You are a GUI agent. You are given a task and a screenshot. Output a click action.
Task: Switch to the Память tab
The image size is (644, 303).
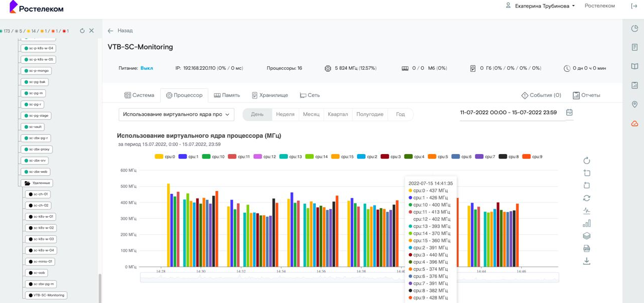[x=227, y=95]
